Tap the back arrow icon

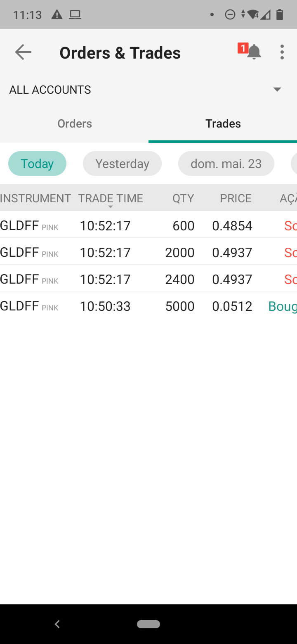pos(23,52)
